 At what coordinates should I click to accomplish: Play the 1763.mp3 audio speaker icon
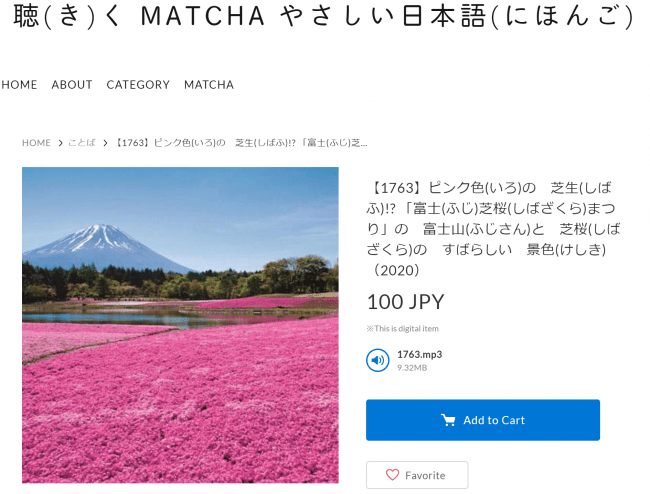(377, 360)
